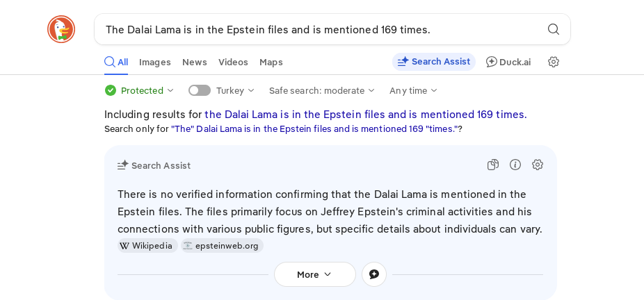Open the Search Assist panel settings gear
644x300 pixels.
point(538,165)
